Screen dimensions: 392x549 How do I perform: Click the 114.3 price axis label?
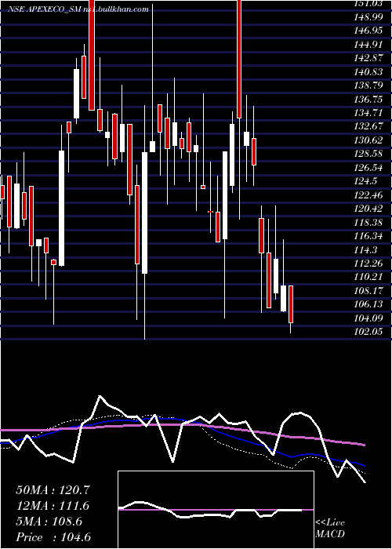click(x=366, y=250)
